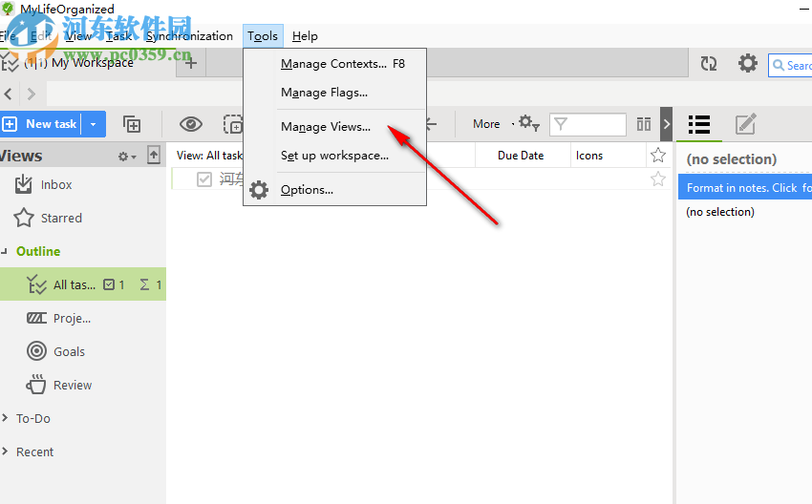Viewport: 812px width, 504px height.
Task: Open the Help menu
Action: [x=305, y=36]
